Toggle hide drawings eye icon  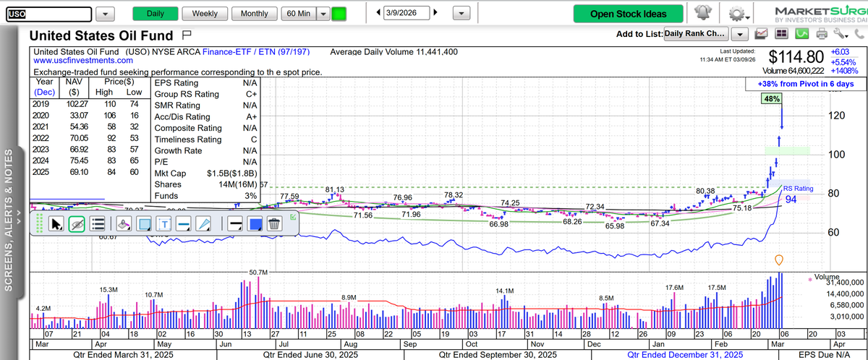click(x=77, y=224)
